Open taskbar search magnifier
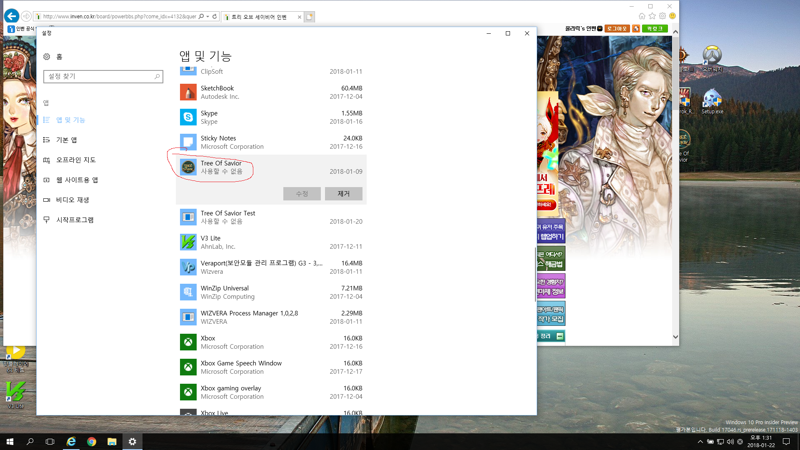 tap(30, 441)
